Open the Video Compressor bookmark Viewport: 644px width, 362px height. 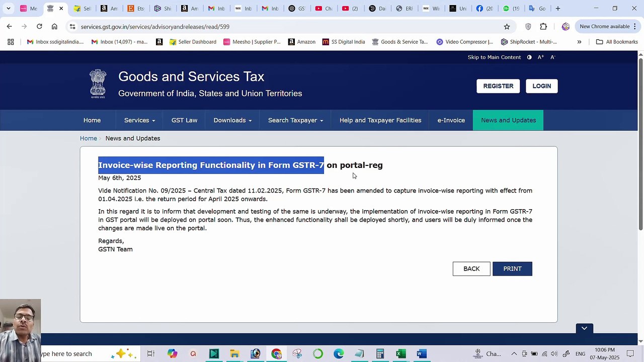coord(464,42)
